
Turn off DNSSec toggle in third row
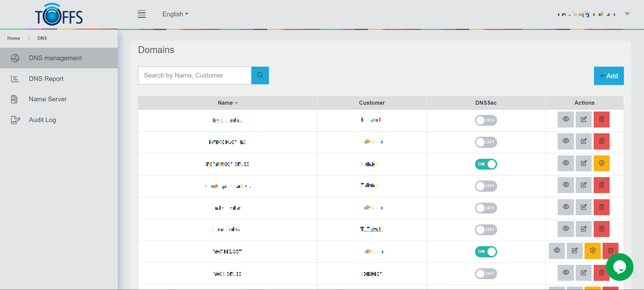[486, 164]
